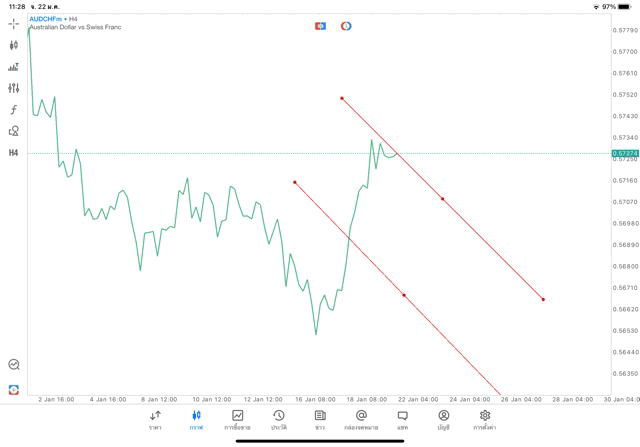Image resolution: width=640 pixels, height=447 pixels.
Task: Open the การตั้งค่า settings tab
Action: (485, 420)
